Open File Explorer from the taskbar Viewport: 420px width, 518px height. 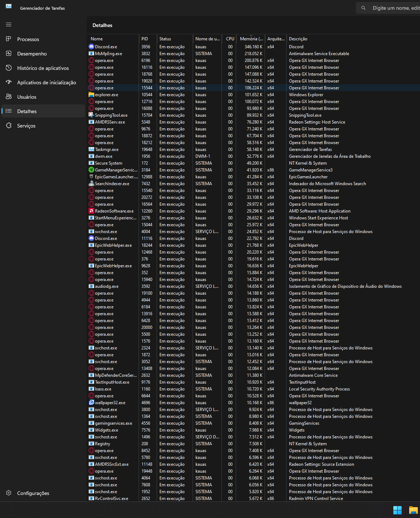(413, 510)
